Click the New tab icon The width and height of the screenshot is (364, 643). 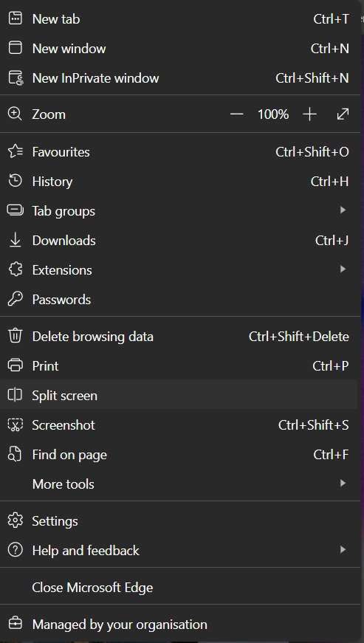(x=16, y=18)
